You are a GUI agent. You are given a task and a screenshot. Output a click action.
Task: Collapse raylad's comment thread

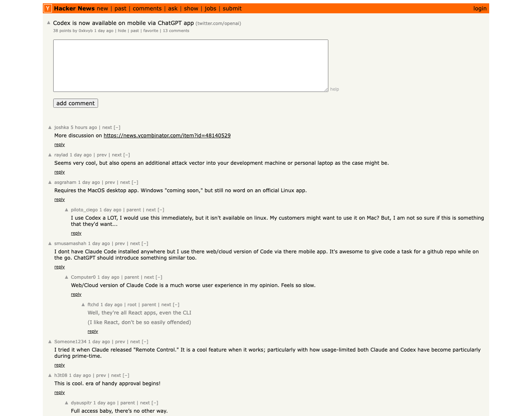point(127,155)
